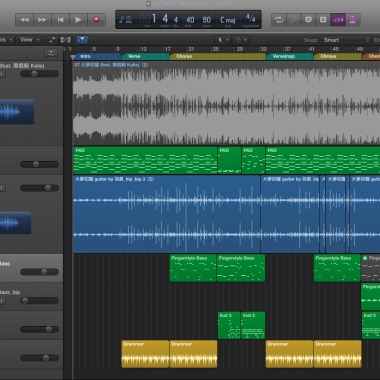Start playback with the Play button

click(78, 20)
